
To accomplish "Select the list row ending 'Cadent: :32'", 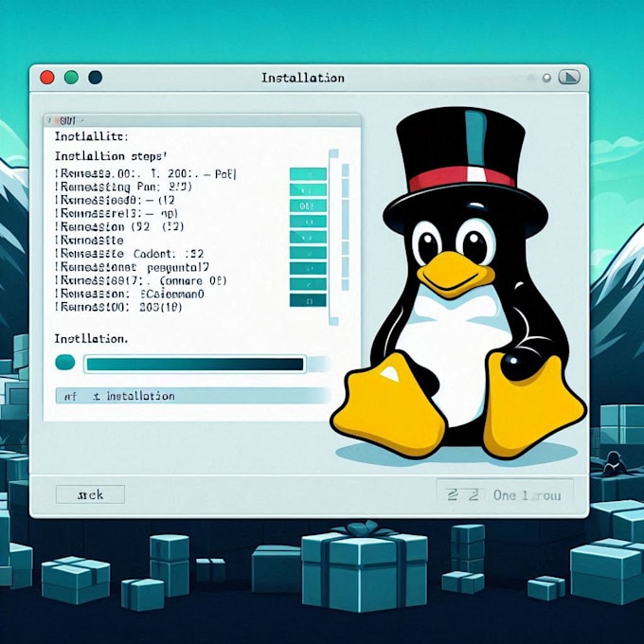I will pyautogui.click(x=130, y=254).
